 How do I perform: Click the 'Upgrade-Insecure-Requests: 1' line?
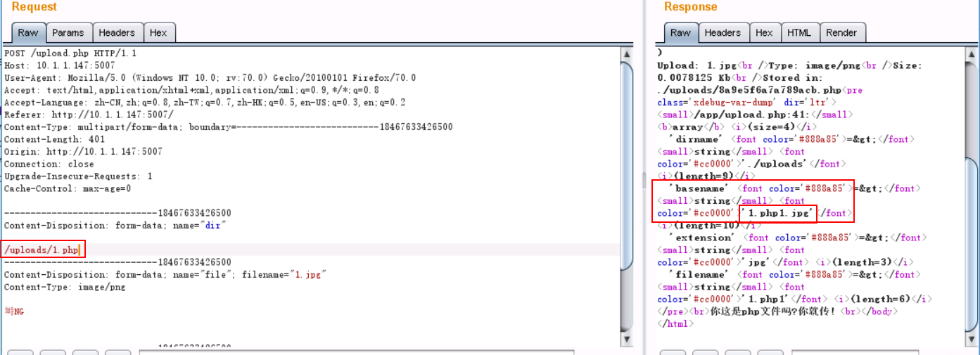point(78,176)
